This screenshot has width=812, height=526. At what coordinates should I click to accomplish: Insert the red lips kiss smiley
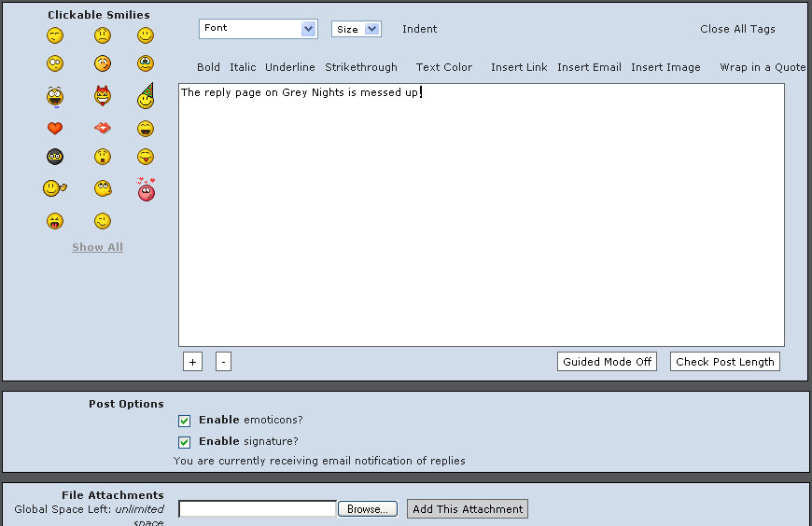tap(103, 128)
